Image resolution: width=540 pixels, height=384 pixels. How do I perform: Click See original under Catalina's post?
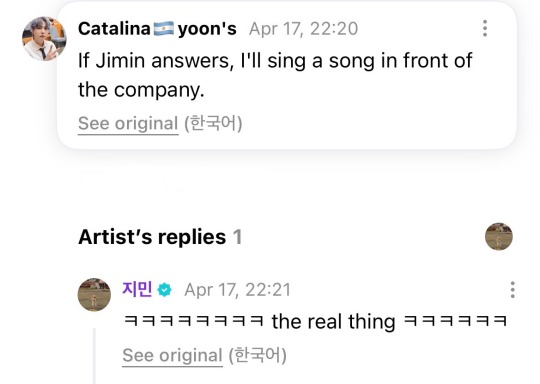[128, 123]
